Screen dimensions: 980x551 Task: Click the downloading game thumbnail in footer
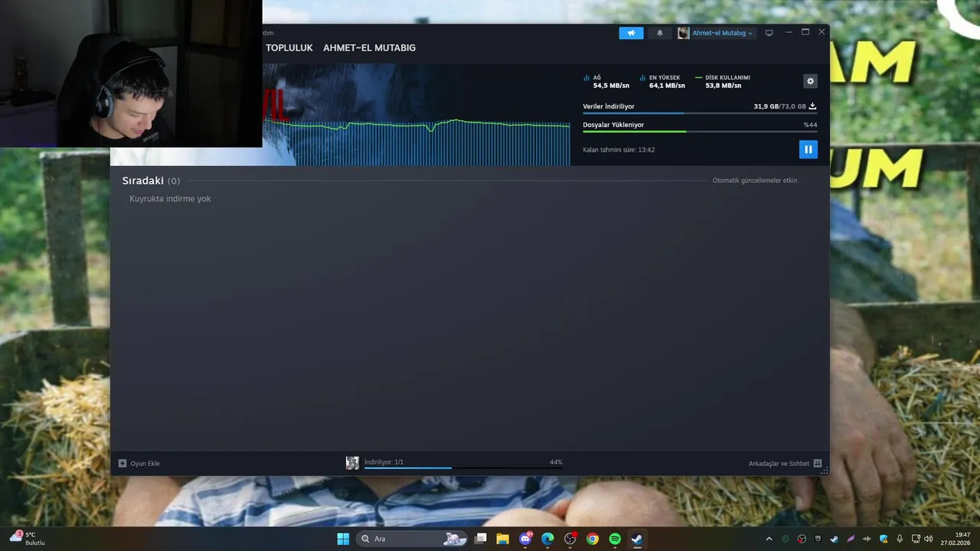pos(352,463)
